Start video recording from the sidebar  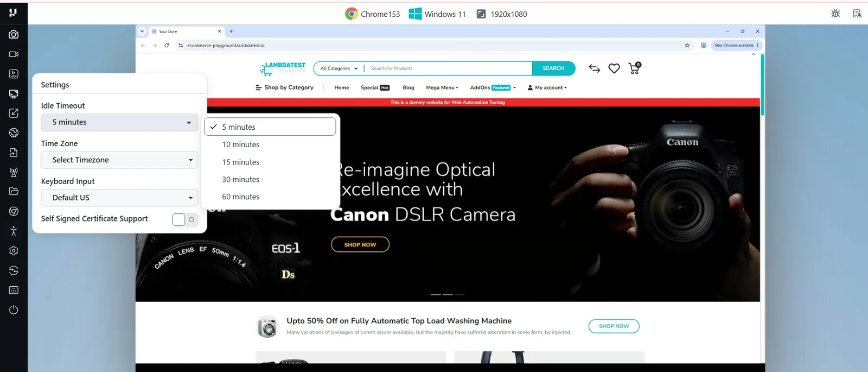pyautogui.click(x=14, y=54)
